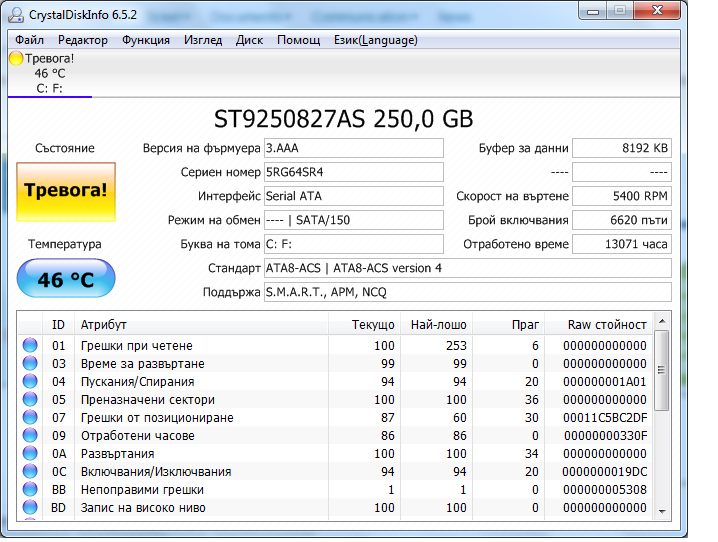Viewport: 718px width, 542px height.
Task: Click raw value 00011C5BC2DF
Action: coord(605,417)
